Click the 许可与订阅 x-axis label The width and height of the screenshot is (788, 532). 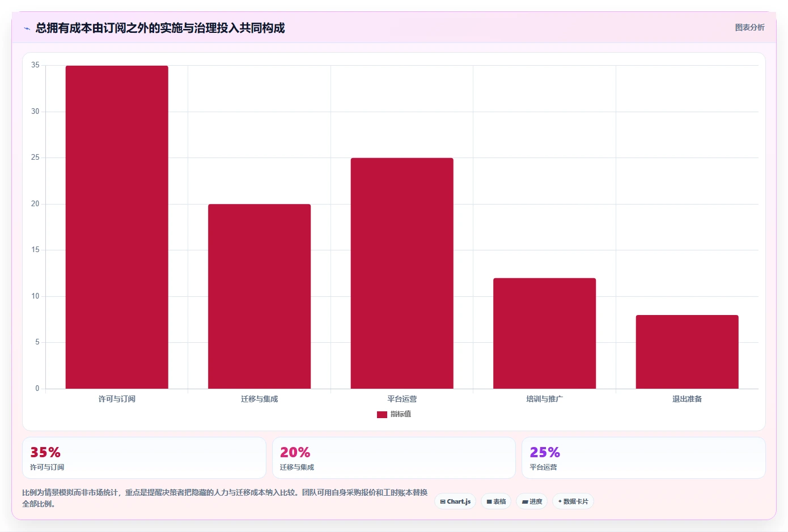tap(117, 399)
